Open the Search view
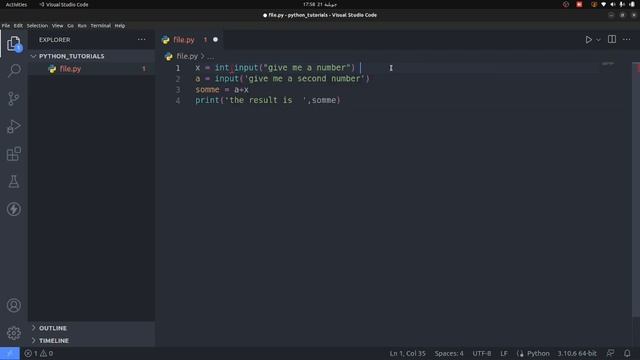This screenshot has height=360, width=640. 14,71
